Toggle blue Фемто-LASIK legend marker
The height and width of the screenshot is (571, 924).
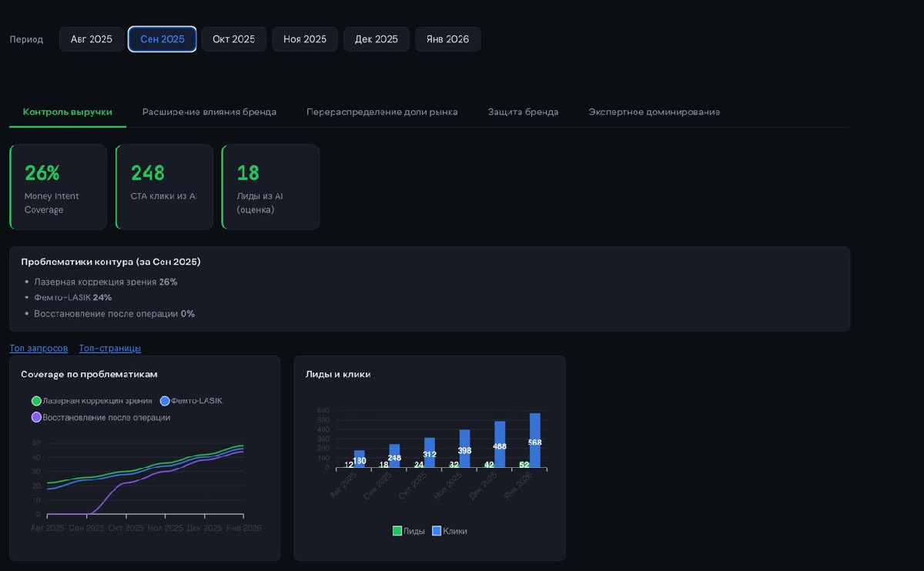(x=165, y=401)
